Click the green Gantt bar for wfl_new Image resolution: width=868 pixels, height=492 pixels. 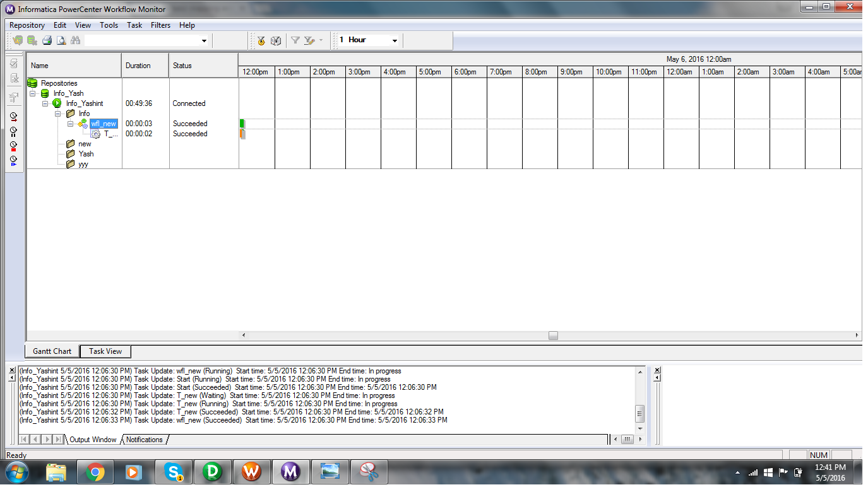point(241,124)
